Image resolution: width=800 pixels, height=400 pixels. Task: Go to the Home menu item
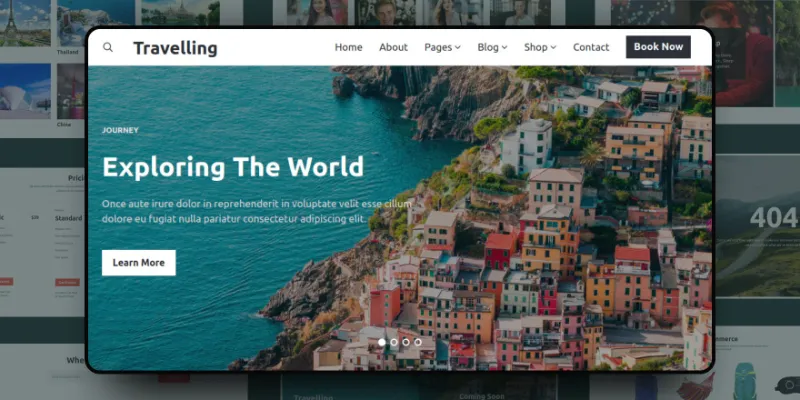click(x=348, y=47)
